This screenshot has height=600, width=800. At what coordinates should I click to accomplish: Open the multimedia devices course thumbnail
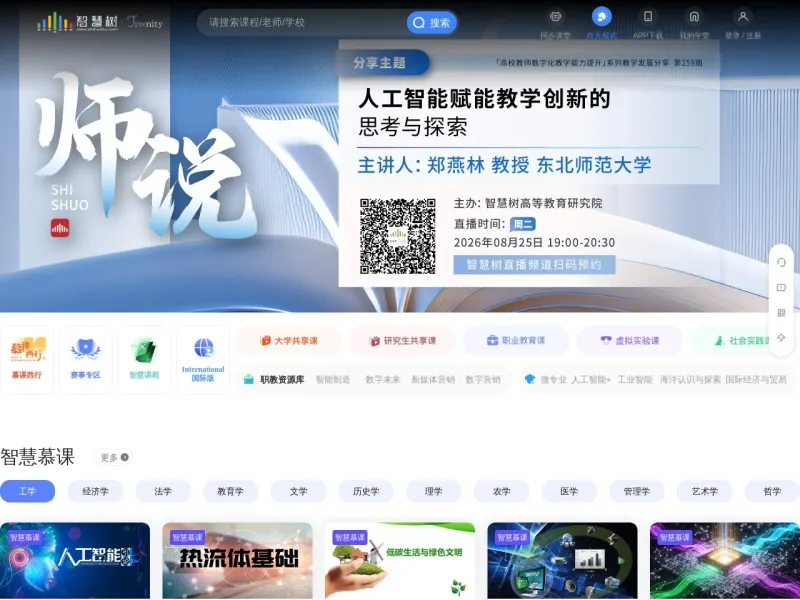point(563,560)
